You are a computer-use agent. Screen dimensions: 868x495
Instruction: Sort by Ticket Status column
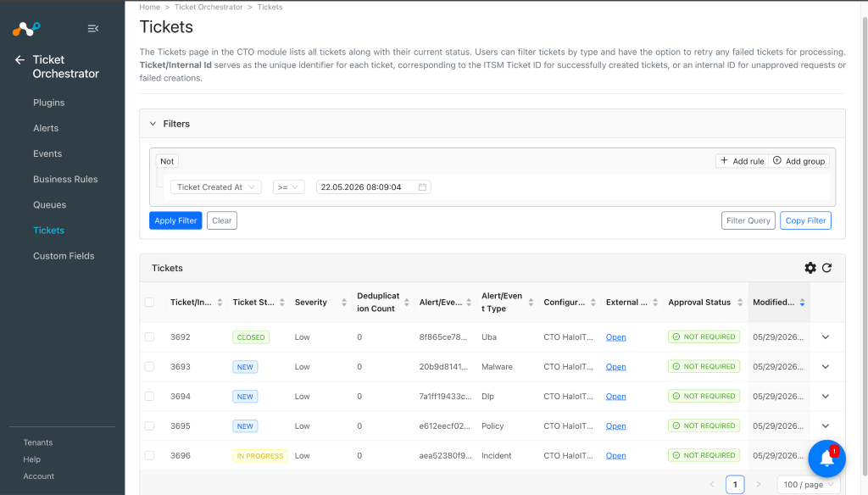click(x=281, y=303)
